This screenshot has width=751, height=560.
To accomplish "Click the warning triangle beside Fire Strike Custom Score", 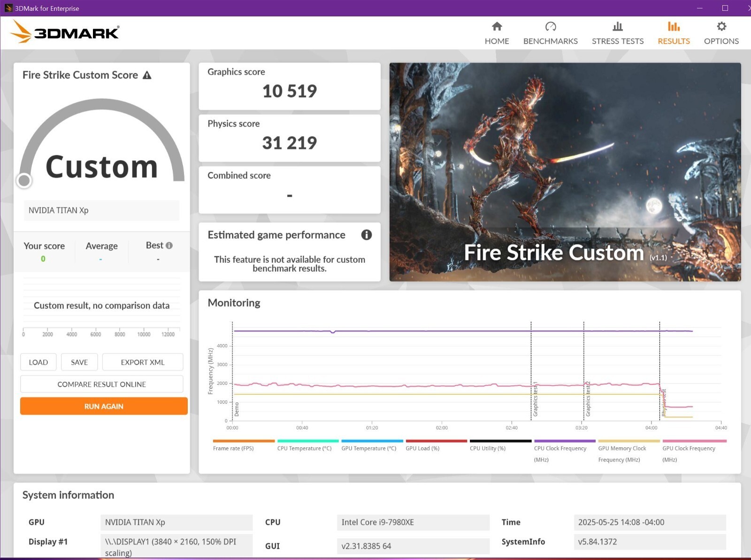I will [x=147, y=75].
